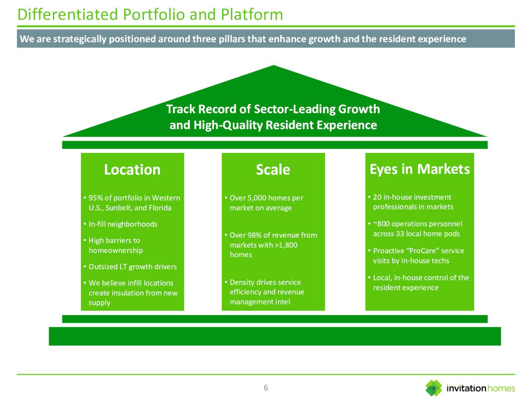
Task: Select the green foundation bar shape
Action: (274, 336)
